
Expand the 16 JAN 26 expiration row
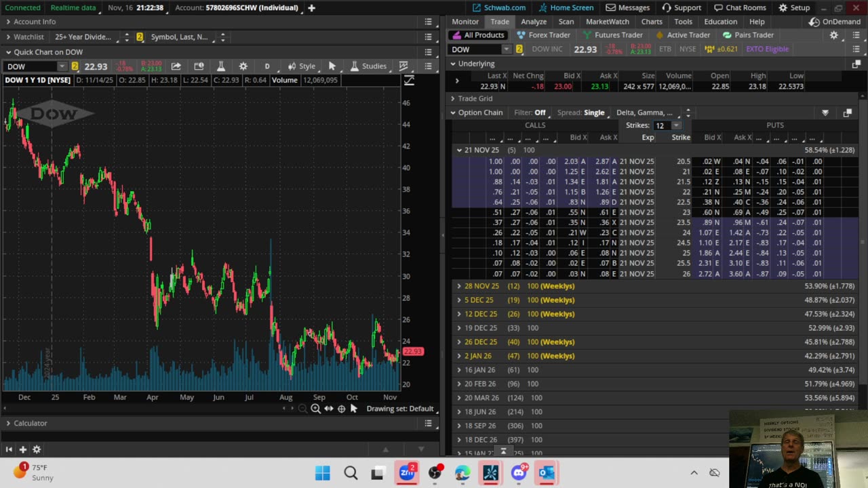click(459, 370)
